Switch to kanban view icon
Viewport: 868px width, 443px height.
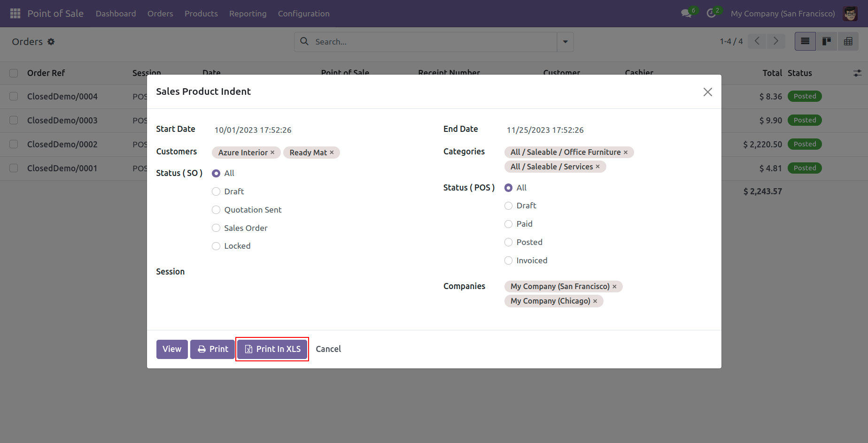click(827, 41)
